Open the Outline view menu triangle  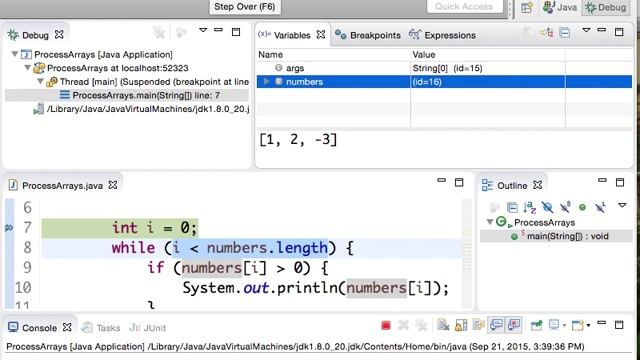[622, 205]
